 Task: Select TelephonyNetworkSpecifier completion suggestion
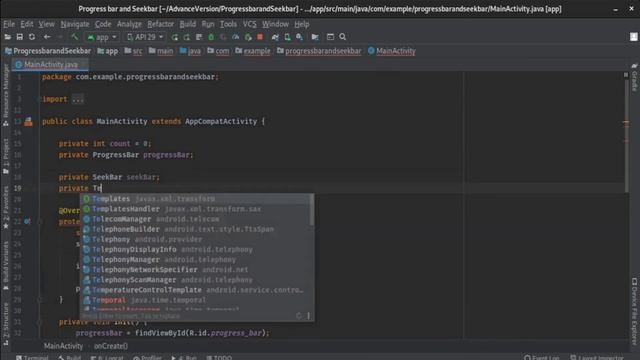pyautogui.click(x=196, y=270)
